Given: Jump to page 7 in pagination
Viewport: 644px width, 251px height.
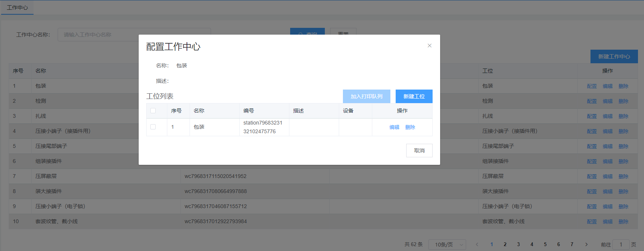Looking at the screenshot, I should click(x=572, y=245).
